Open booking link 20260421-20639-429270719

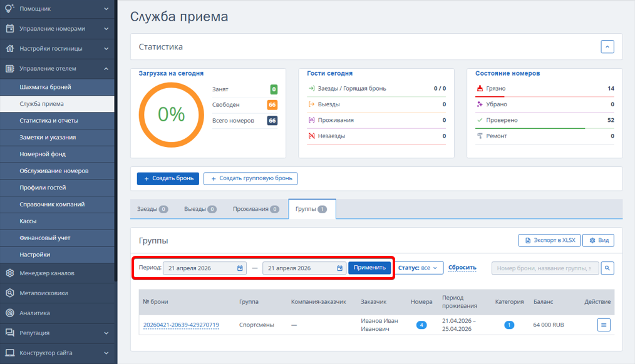181,325
